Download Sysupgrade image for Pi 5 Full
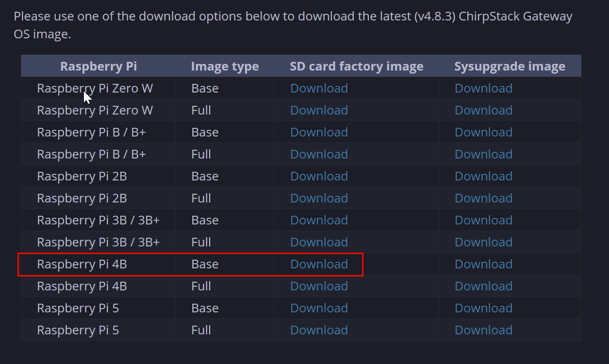Screen dimensions: 609x364 pyautogui.click(x=483, y=330)
